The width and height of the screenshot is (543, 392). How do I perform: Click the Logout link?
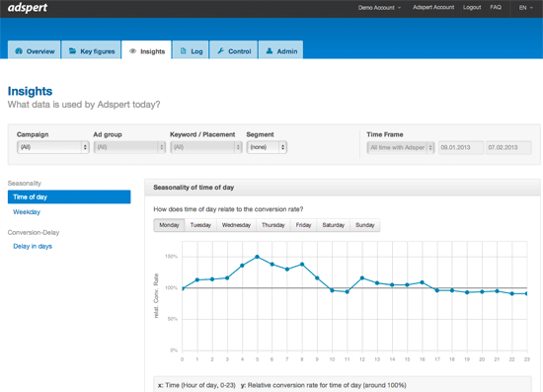pyautogui.click(x=472, y=7)
